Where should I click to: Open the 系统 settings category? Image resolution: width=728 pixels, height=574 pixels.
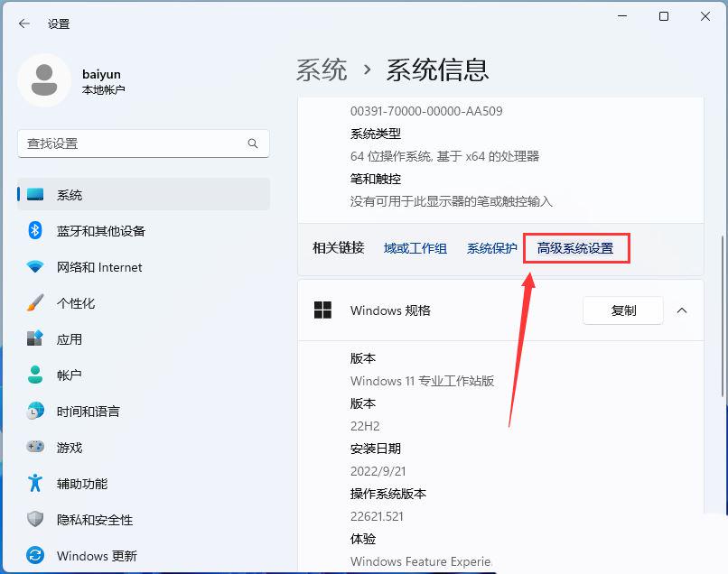pos(144,194)
